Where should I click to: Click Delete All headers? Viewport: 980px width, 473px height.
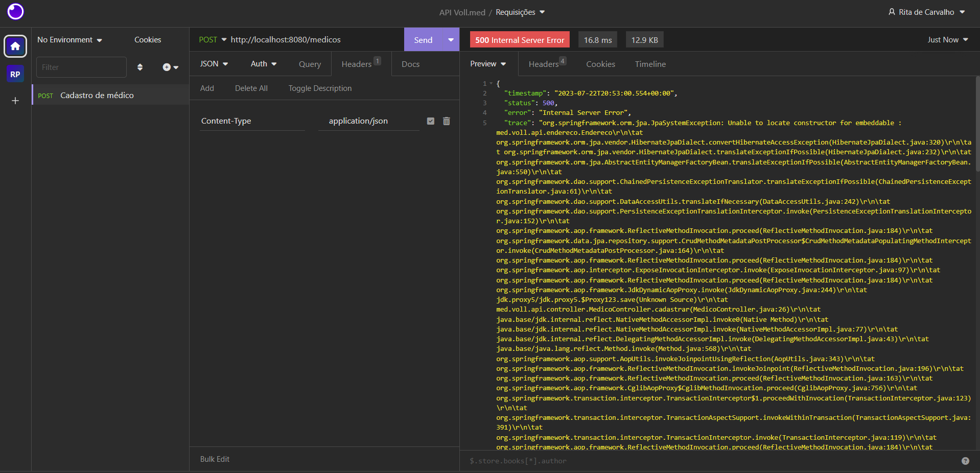click(x=251, y=88)
